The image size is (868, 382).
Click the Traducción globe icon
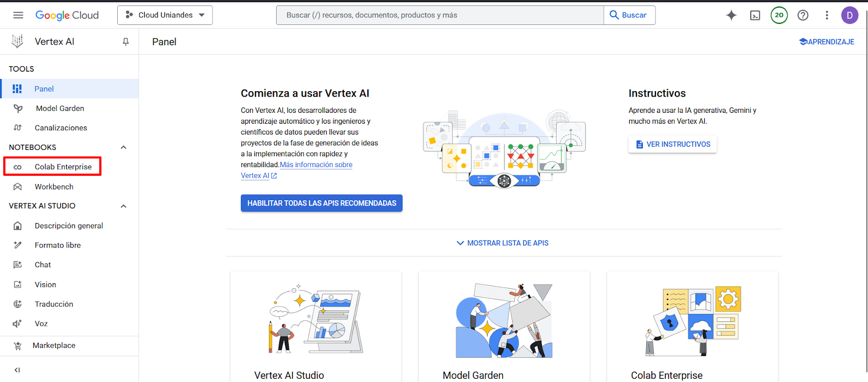(x=18, y=304)
